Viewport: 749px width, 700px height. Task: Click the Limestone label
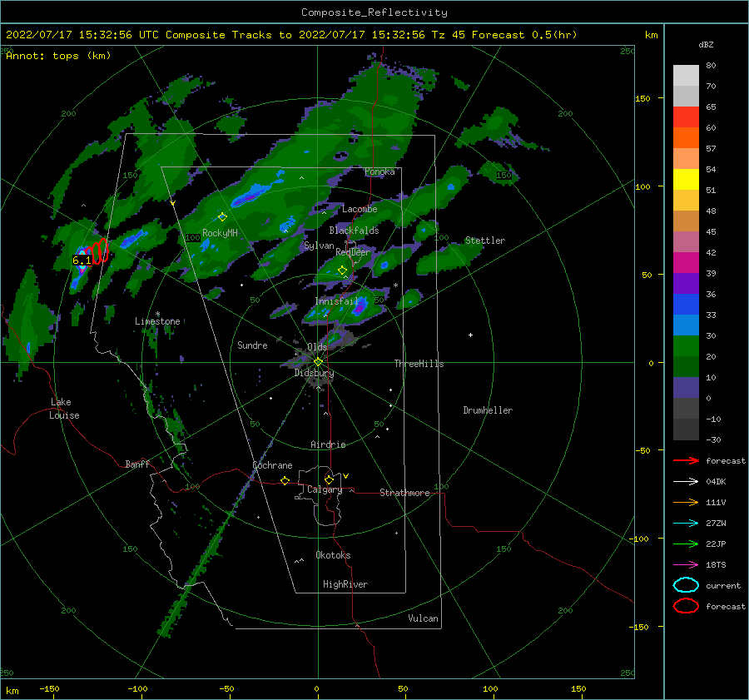click(x=157, y=321)
